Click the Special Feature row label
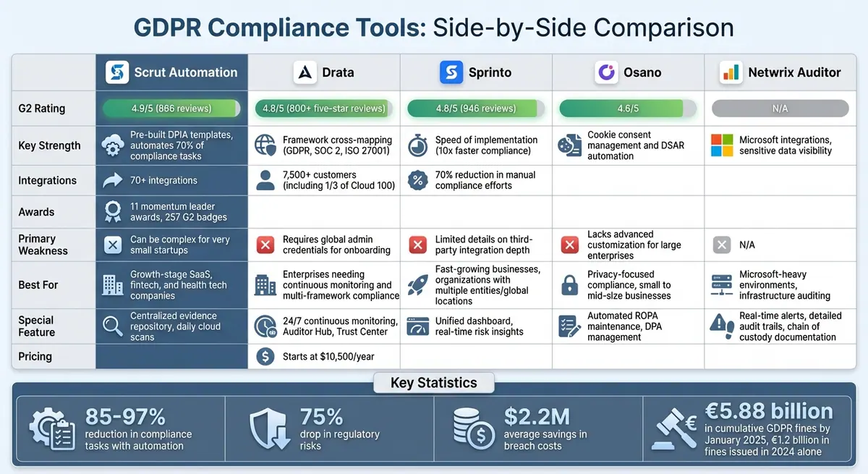Viewport: 868px width, 474px height. click(37, 326)
